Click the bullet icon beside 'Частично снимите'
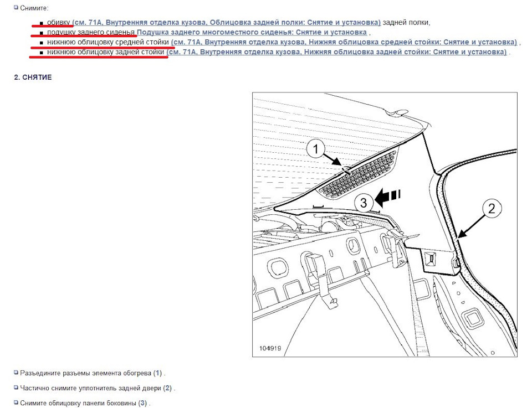Screen dimensions: 532x408 pos(16,388)
